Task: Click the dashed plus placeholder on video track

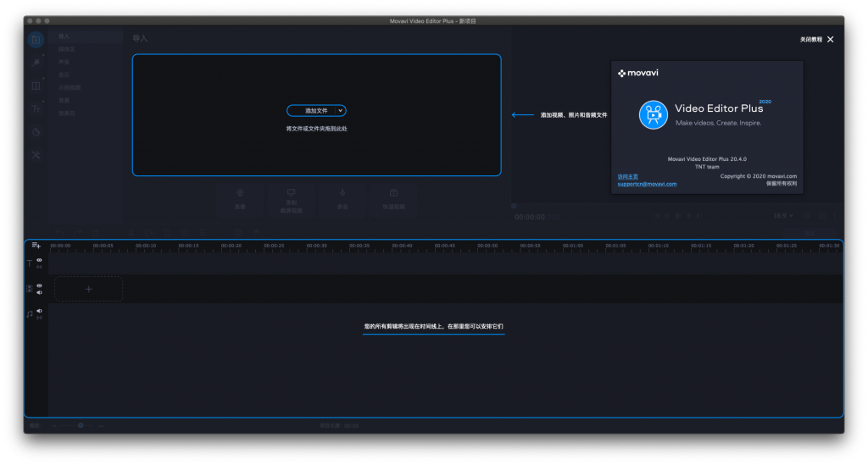Action: point(88,289)
